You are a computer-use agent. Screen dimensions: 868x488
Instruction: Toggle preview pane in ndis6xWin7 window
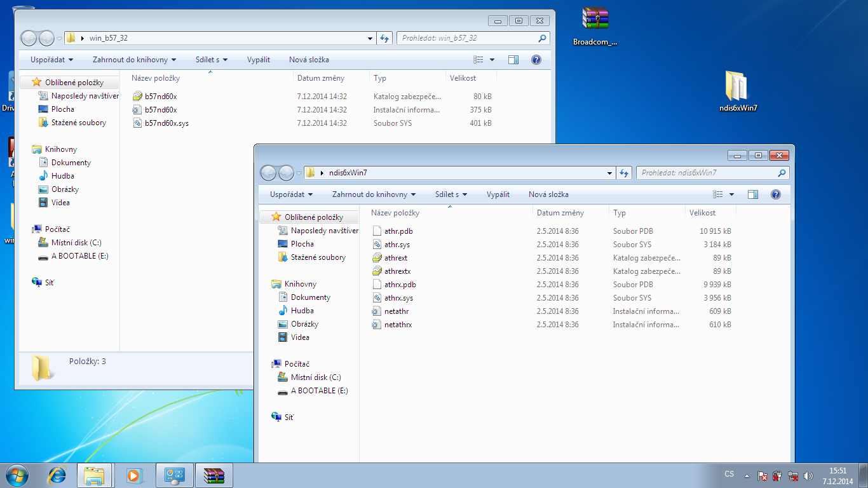pyautogui.click(x=753, y=194)
